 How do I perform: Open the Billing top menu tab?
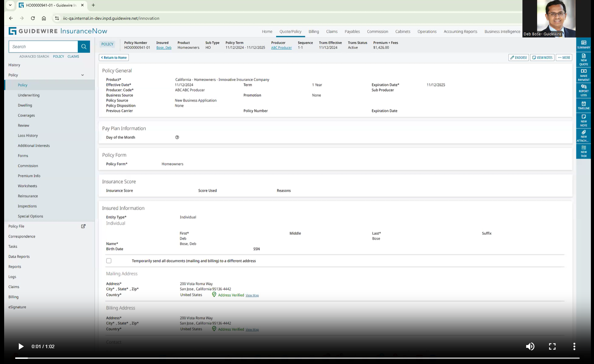[x=314, y=31]
